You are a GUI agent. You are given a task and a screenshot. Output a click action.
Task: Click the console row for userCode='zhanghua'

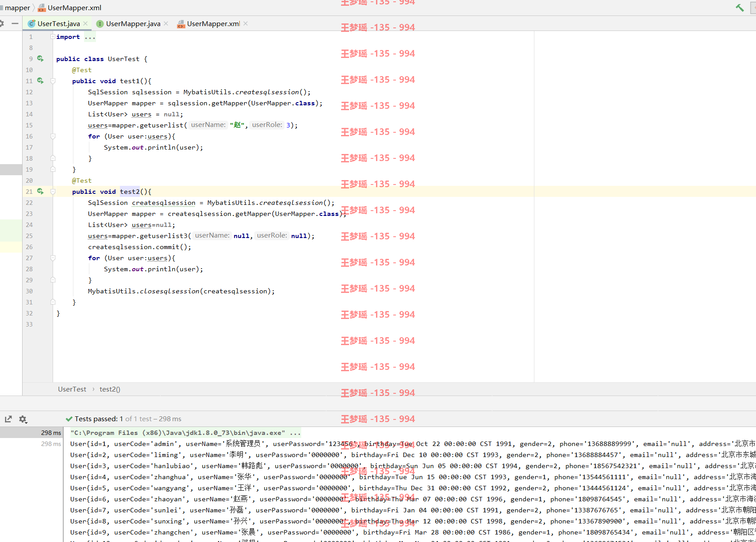413,477
